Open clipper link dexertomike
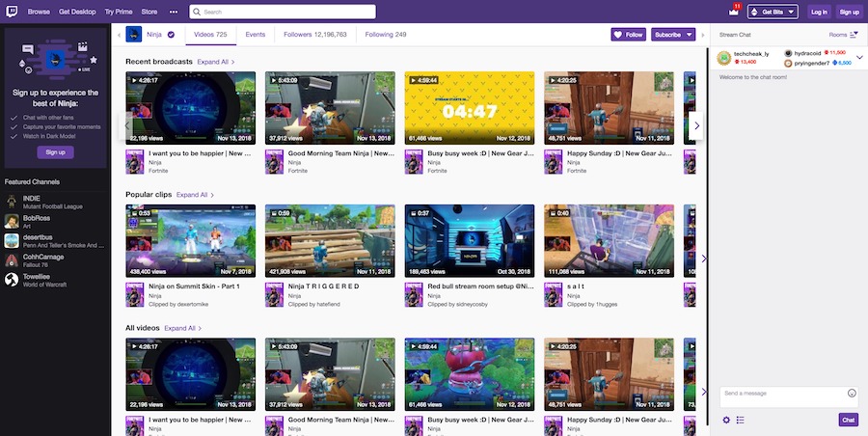 click(194, 304)
